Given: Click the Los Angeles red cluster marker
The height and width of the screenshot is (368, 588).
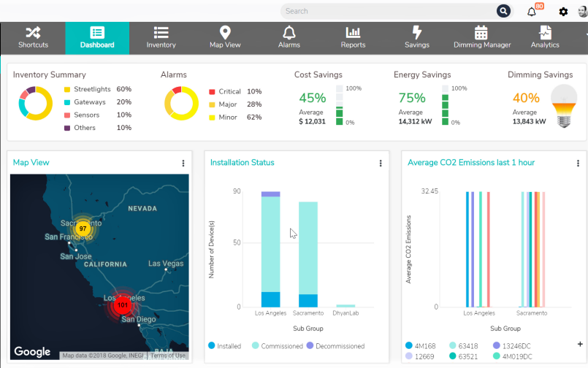Looking at the screenshot, I should tap(123, 304).
